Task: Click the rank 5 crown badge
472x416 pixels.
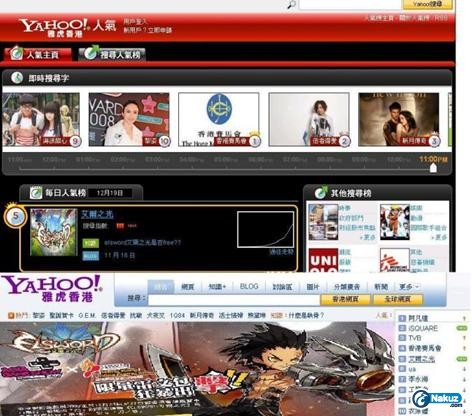Action: tap(15, 215)
